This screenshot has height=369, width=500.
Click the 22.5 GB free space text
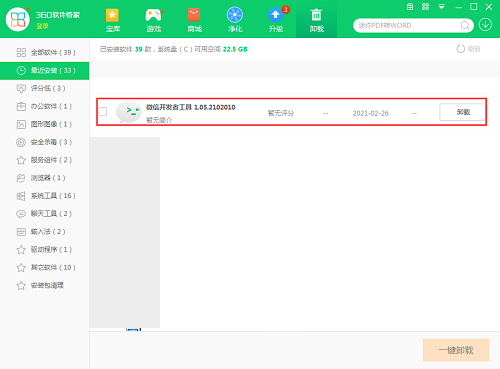(x=235, y=49)
